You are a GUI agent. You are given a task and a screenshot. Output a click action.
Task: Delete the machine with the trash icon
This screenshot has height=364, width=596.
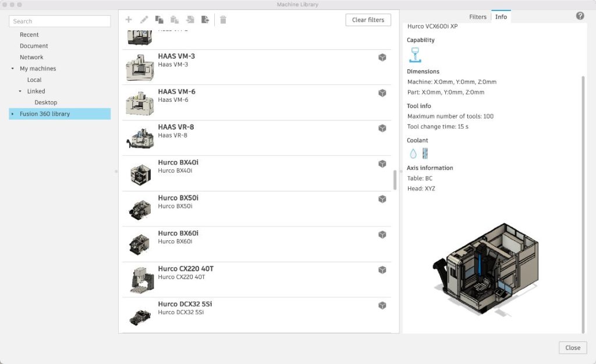point(223,19)
